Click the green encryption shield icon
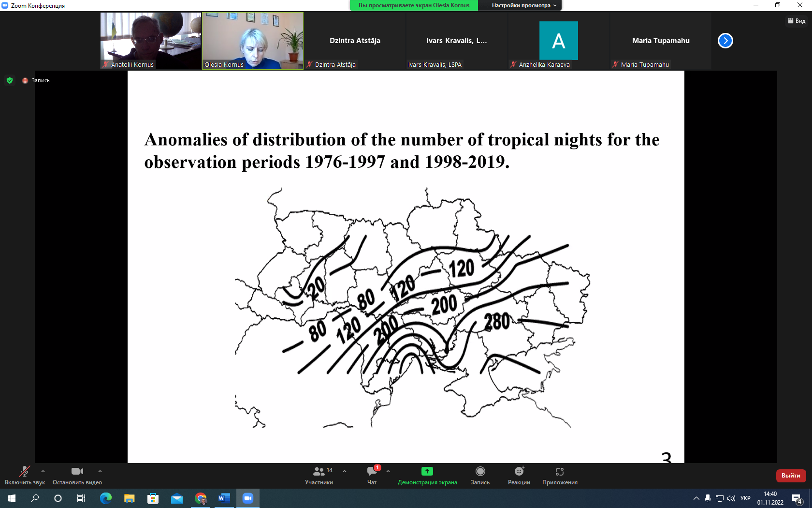 10,80
